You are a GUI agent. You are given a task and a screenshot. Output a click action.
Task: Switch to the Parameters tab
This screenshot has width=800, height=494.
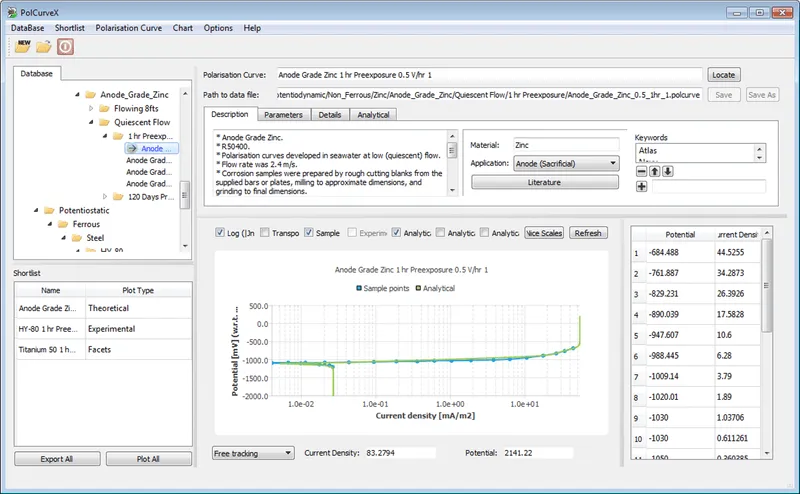[x=283, y=115]
